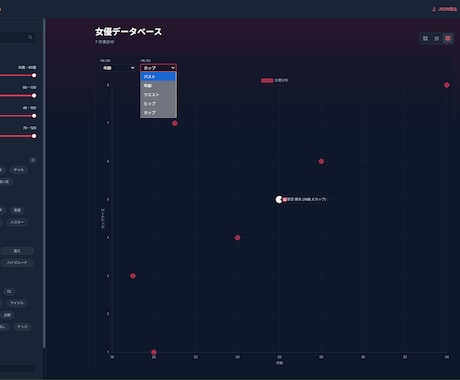This screenshot has height=380, width=460.
Task: Click the 60-130 range slider handle
Action: tap(34, 96)
